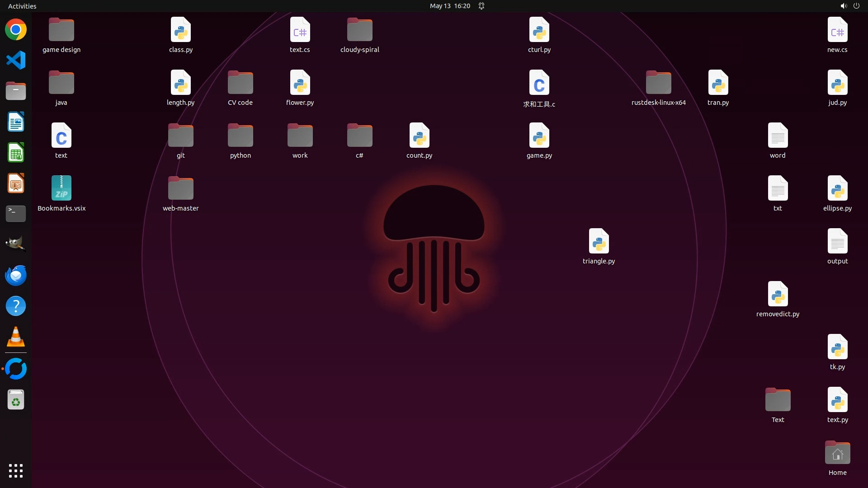Launch Visual Studio Code from dock
Image resolution: width=868 pixels, height=488 pixels.
pos(16,61)
